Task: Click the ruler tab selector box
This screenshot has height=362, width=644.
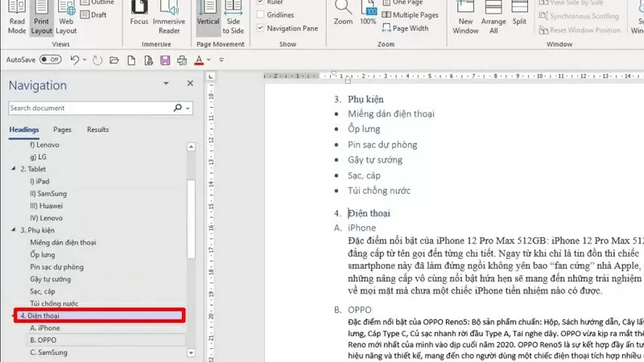Action: pos(210,76)
